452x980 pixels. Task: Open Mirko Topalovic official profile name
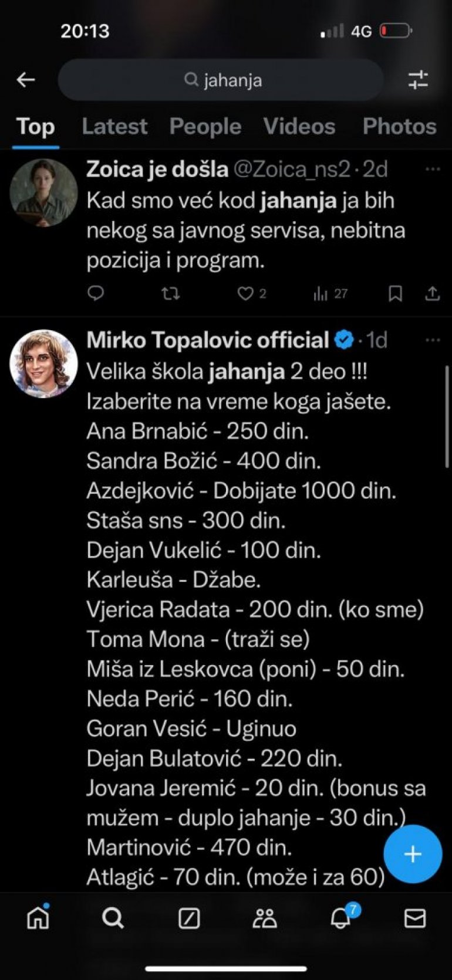tap(208, 340)
